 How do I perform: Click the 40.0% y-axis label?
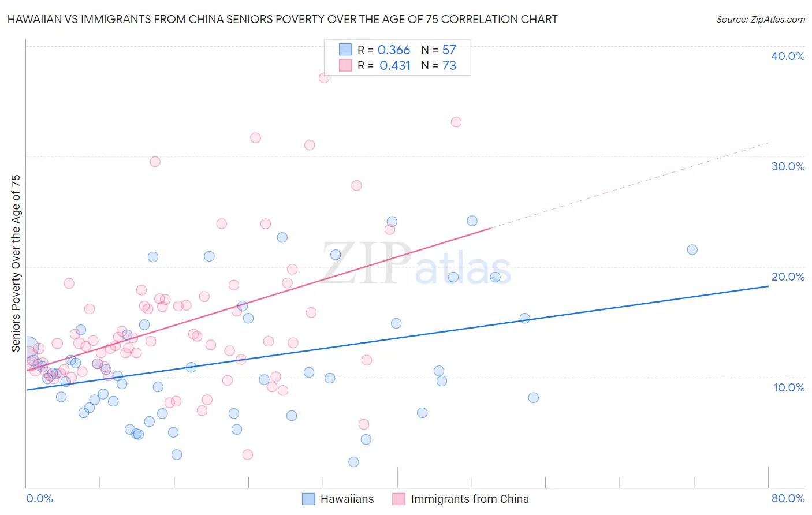(788, 56)
